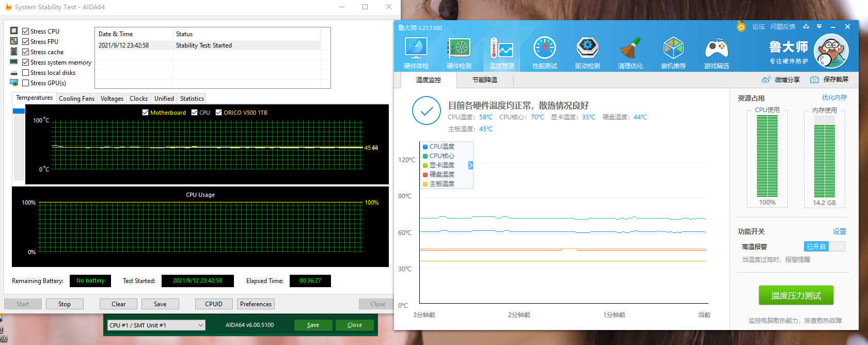The image size is (868, 345).
Task: Open 装机推荐 build recommendation module
Action: [x=673, y=53]
